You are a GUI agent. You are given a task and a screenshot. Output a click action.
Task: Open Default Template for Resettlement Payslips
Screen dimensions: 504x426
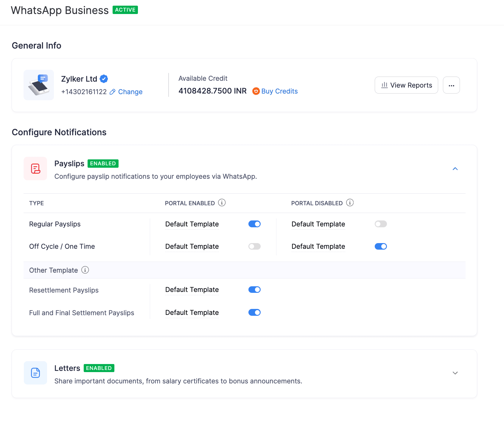coord(192,289)
